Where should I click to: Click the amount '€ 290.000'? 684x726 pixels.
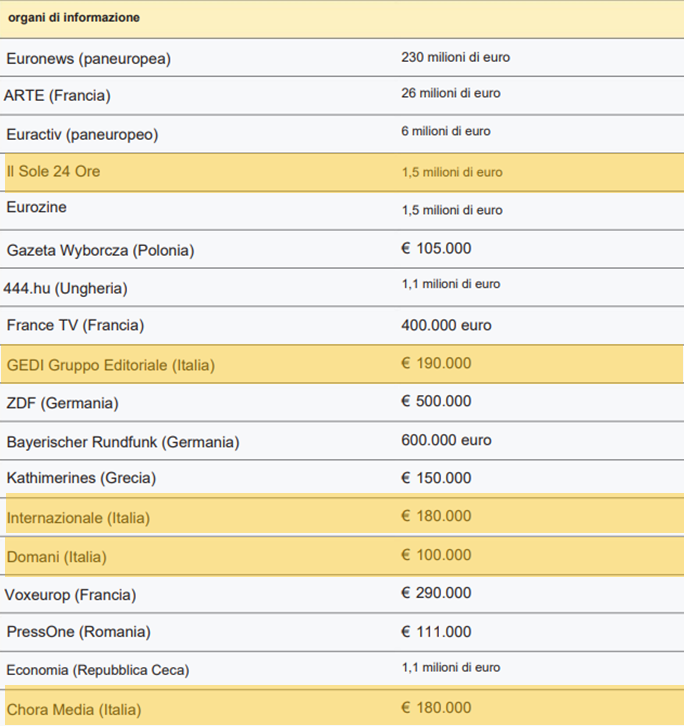coord(436,593)
